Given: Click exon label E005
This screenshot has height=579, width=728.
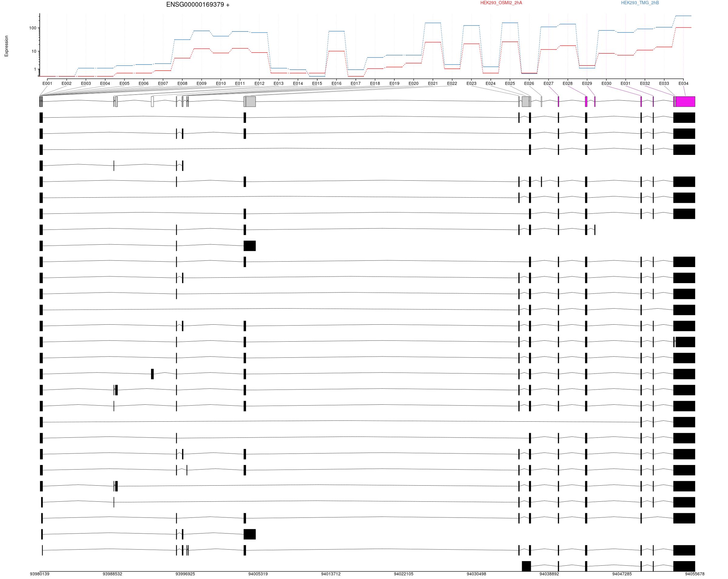Looking at the screenshot, I should pos(124,83).
